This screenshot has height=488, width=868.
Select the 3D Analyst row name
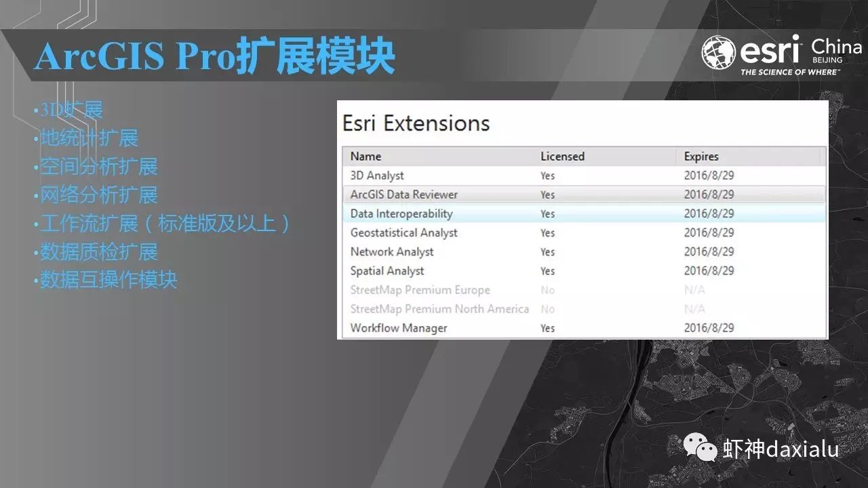coord(377,175)
